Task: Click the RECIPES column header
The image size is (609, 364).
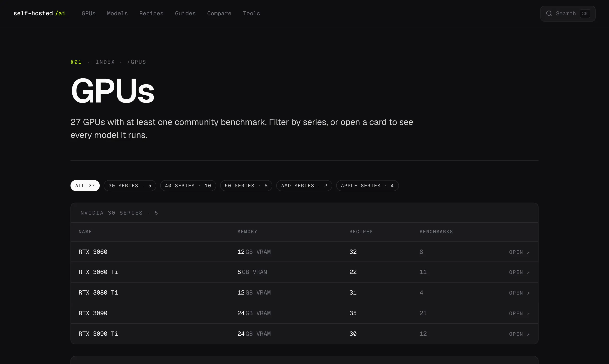Action: 361,232
